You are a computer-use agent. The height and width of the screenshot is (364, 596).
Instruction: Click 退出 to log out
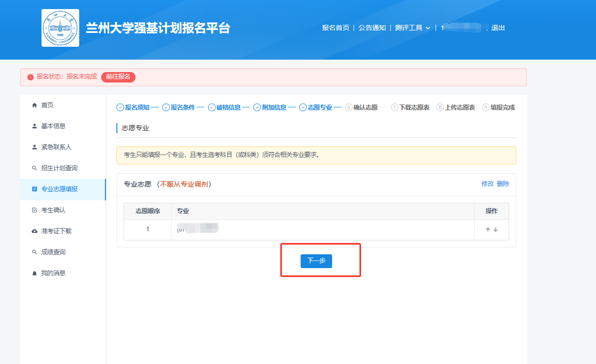[x=498, y=28]
